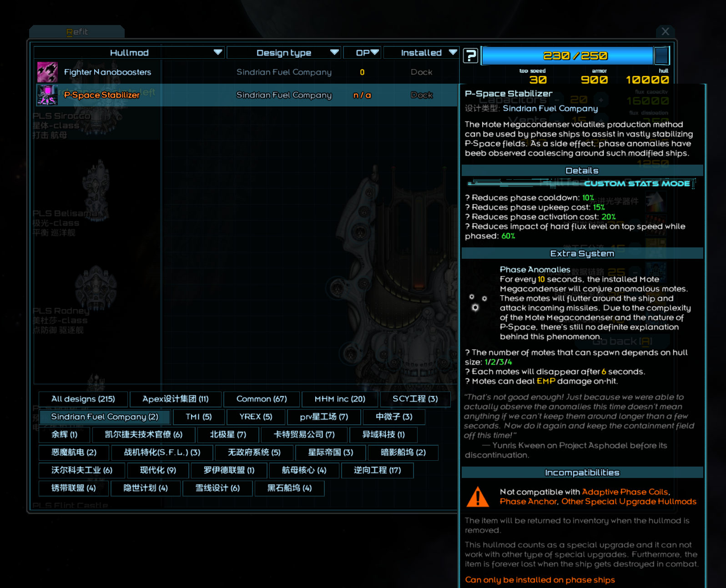Switch to the Refit tab
726x588 pixels.
[77, 32]
